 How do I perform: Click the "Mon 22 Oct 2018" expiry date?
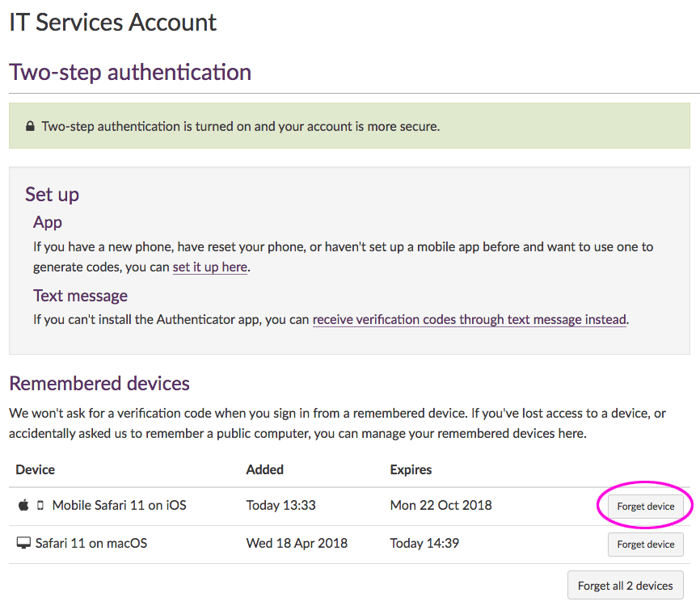coord(441,506)
